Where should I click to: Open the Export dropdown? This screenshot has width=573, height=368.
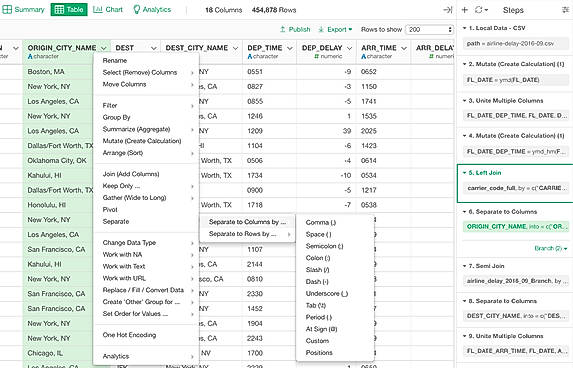click(x=335, y=29)
